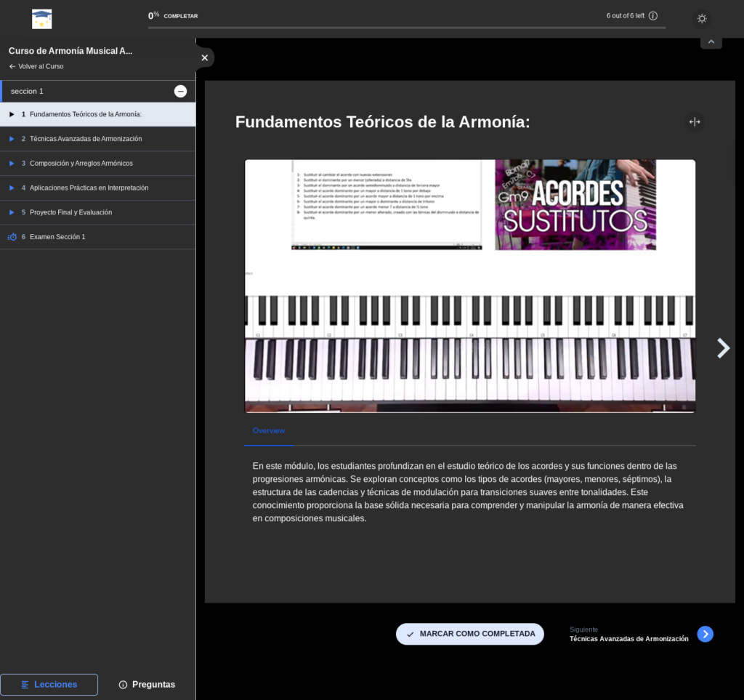Click the play icon for Composición y Arreglos Armónicos
744x700 pixels.
12,164
